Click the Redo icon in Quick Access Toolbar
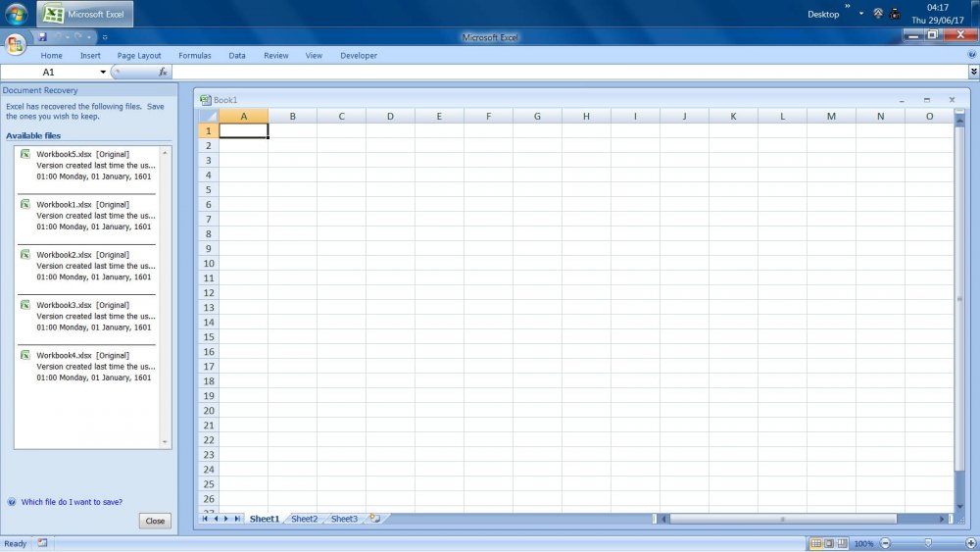The height and width of the screenshot is (552, 980). point(78,37)
